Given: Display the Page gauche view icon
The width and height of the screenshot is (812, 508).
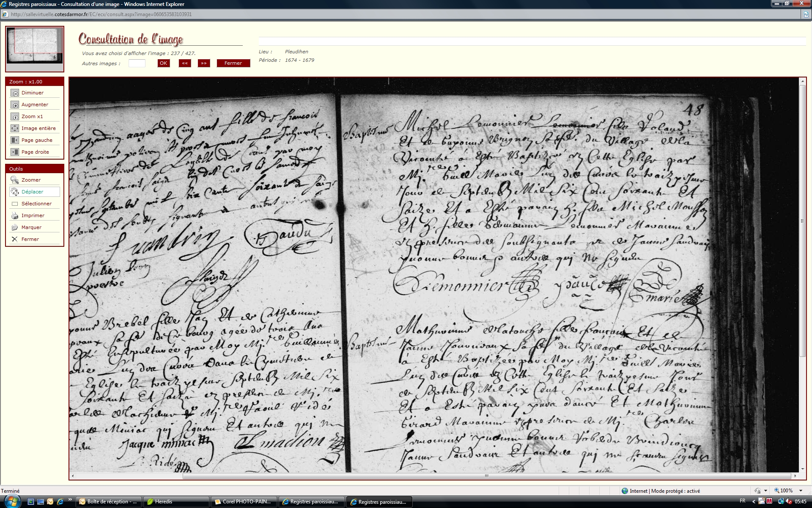Looking at the screenshot, I should tap(15, 140).
